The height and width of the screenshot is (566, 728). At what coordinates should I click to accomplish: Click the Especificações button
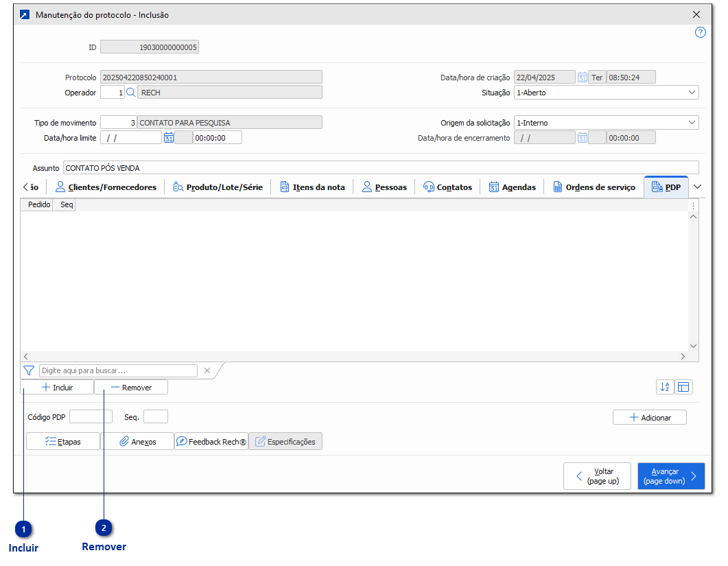(x=285, y=442)
